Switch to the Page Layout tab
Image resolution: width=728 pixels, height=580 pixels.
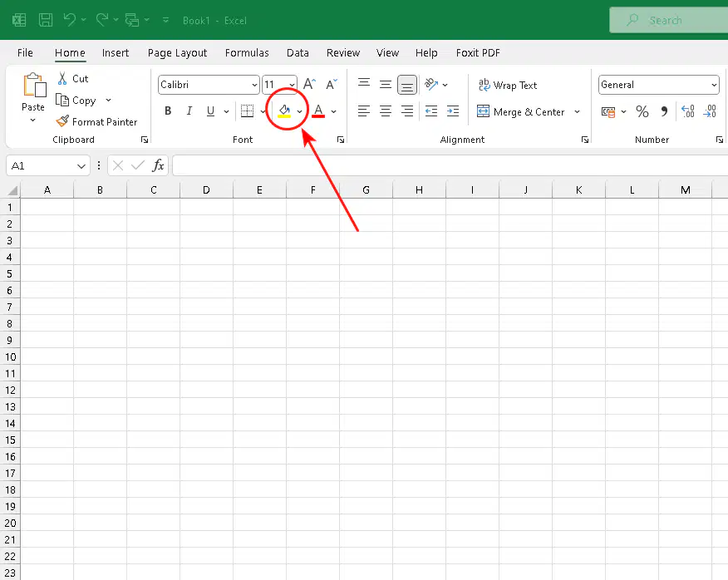[x=177, y=53]
